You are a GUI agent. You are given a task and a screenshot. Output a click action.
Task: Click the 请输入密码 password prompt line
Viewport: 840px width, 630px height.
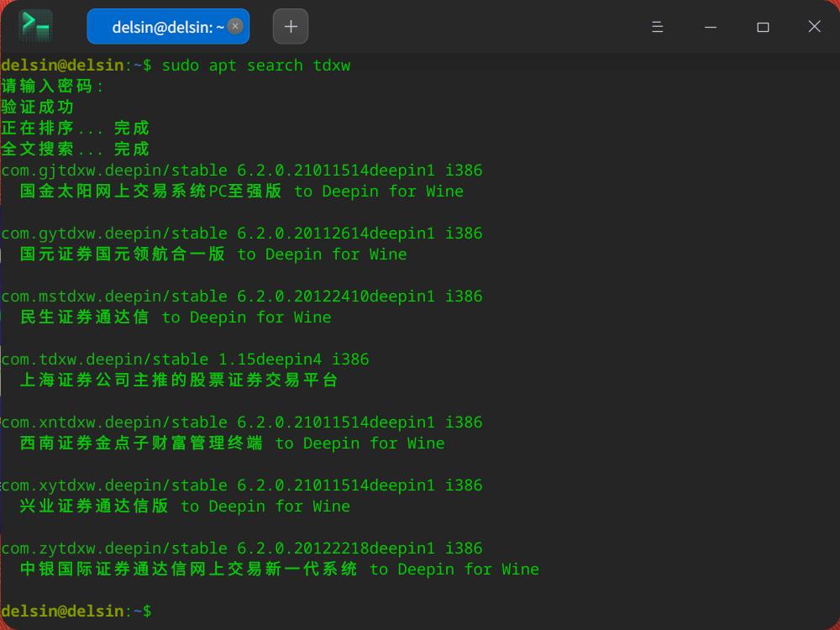[x=47, y=86]
